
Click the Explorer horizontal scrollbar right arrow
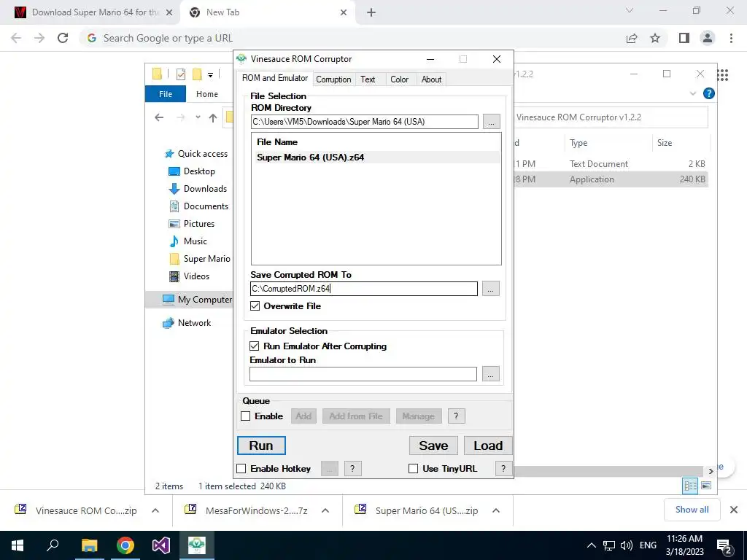[x=711, y=471]
